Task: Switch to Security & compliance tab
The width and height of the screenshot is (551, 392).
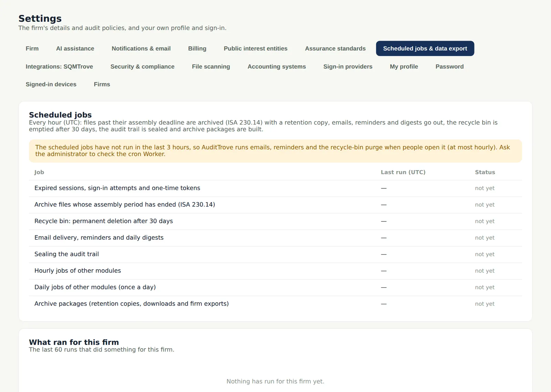Action: pyautogui.click(x=142, y=66)
